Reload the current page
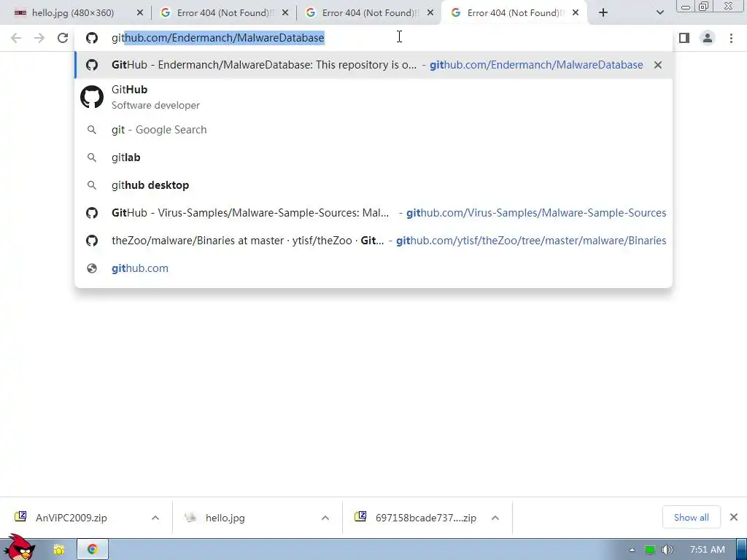747x560 pixels. tap(63, 38)
